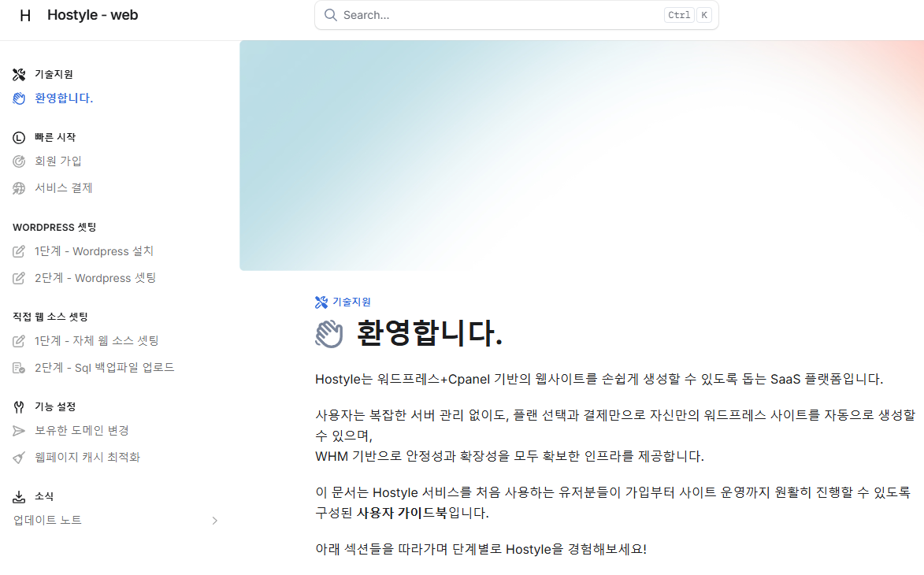Click the bold 사용자 가이드북 text
The height and width of the screenshot is (575, 924).
[402, 513]
